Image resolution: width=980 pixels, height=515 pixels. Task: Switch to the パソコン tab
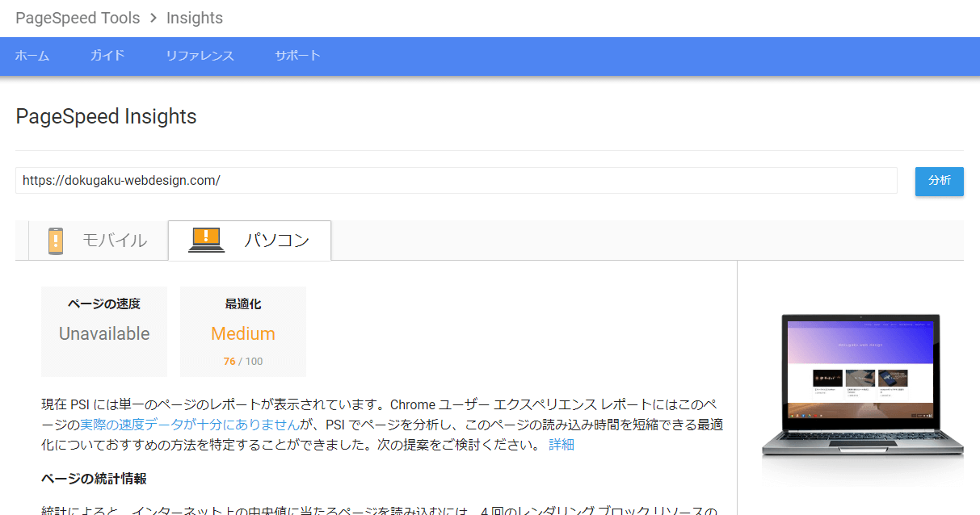pos(250,241)
